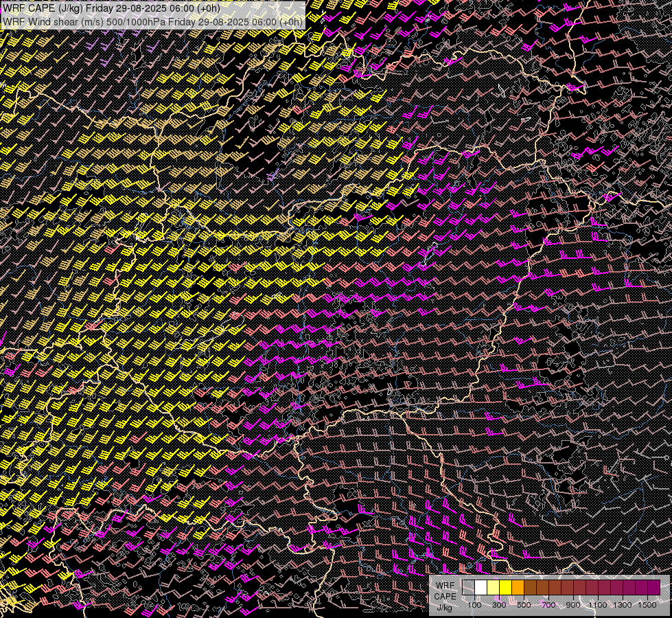Click the 1500 legend value label
Screen dimensions: 672x618
647,605
